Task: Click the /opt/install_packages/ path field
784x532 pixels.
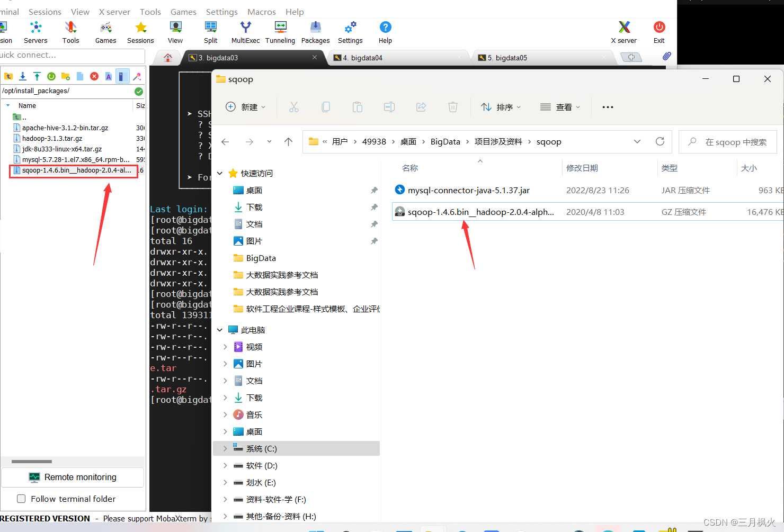Action: [x=67, y=91]
